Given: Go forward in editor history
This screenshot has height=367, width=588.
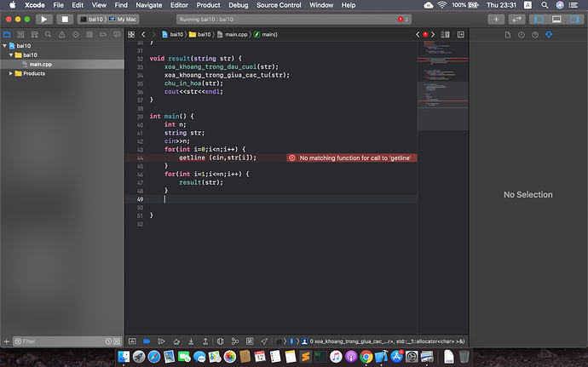Looking at the screenshot, I should (x=153, y=35).
